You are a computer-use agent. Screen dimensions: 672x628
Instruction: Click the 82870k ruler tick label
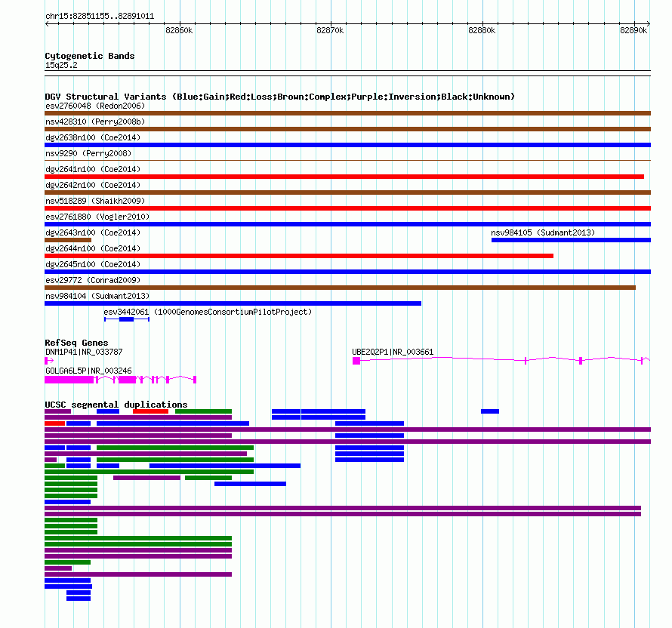[330, 30]
